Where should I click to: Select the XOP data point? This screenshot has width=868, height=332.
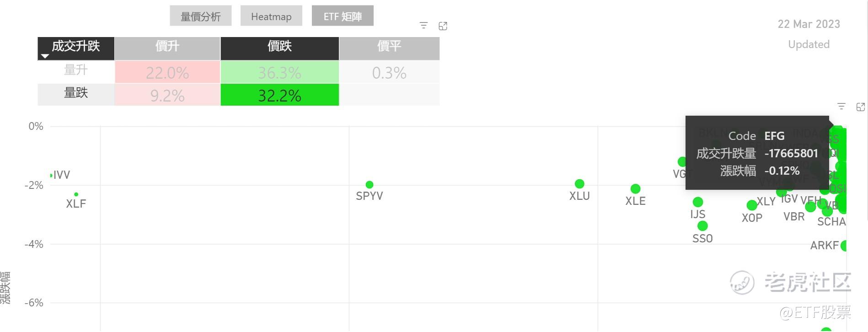pos(752,205)
